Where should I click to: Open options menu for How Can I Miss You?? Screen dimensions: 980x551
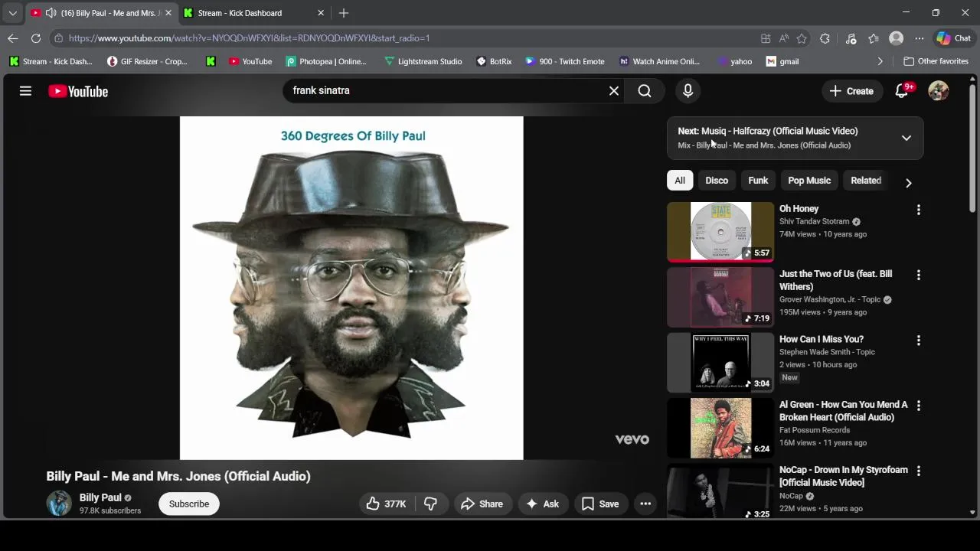(919, 340)
